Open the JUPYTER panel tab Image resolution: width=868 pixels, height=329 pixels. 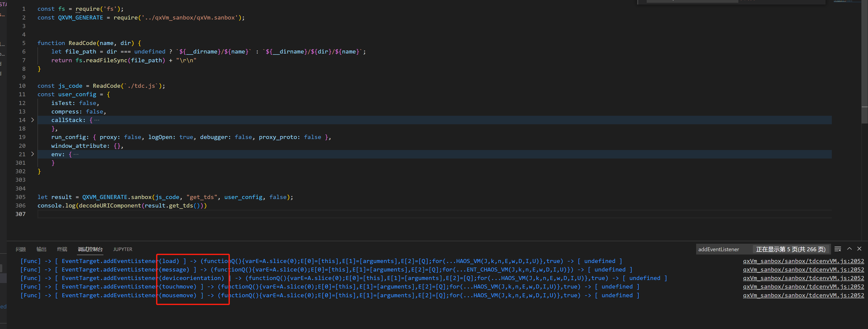tap(123, 249)
